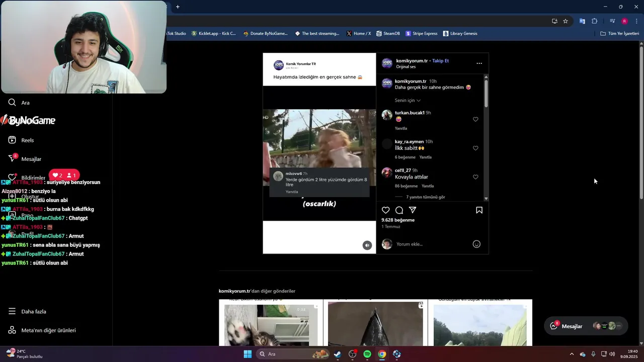Open emoji picker in comment box
Image resolution: width=644 pixels, height=362 pixels.
[x=476, y=244]
